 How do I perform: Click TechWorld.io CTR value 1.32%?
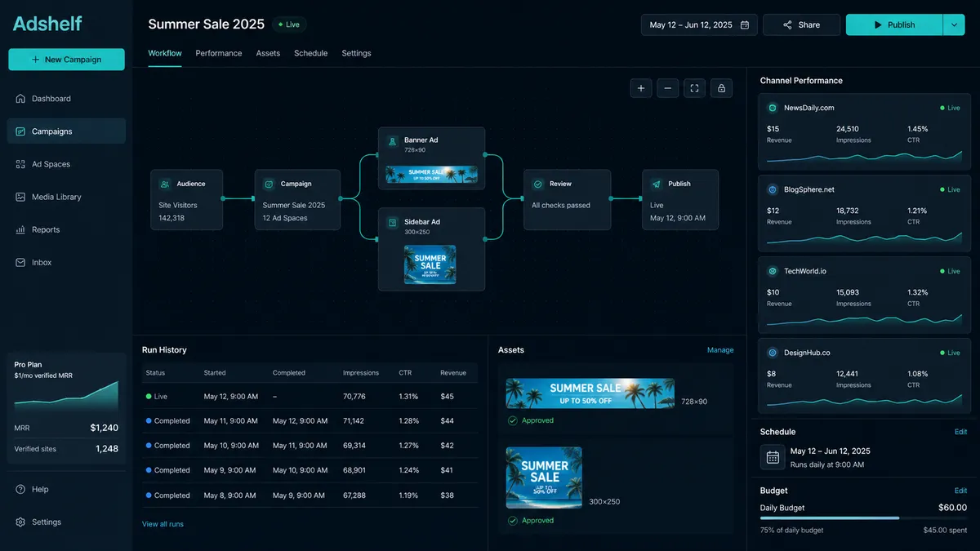pyautogui.click(x=918, y=292)
